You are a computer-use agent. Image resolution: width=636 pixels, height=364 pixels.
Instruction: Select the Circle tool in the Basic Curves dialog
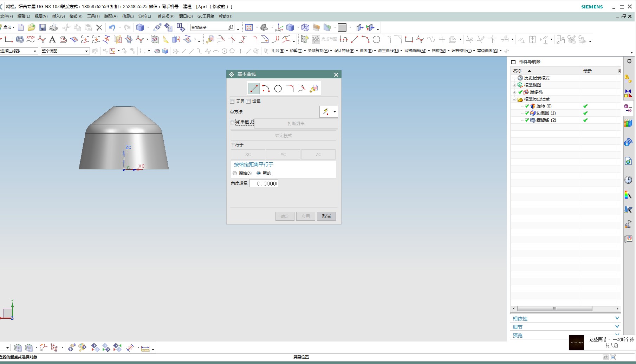(278, 89)
